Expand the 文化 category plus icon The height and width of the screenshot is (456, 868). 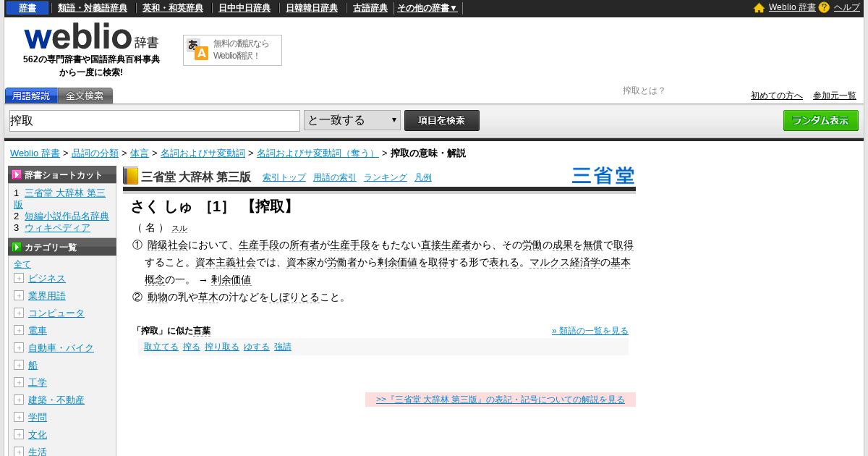point(19,434)
